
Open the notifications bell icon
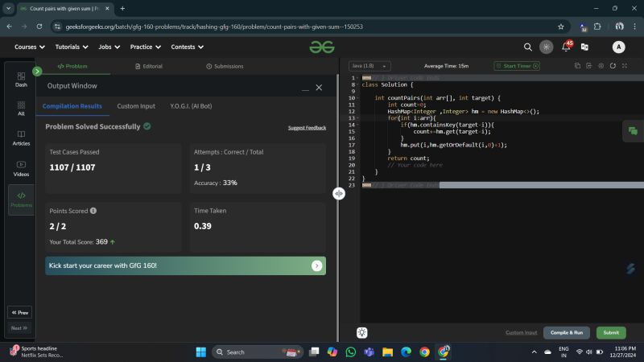[x=566, y=47]
